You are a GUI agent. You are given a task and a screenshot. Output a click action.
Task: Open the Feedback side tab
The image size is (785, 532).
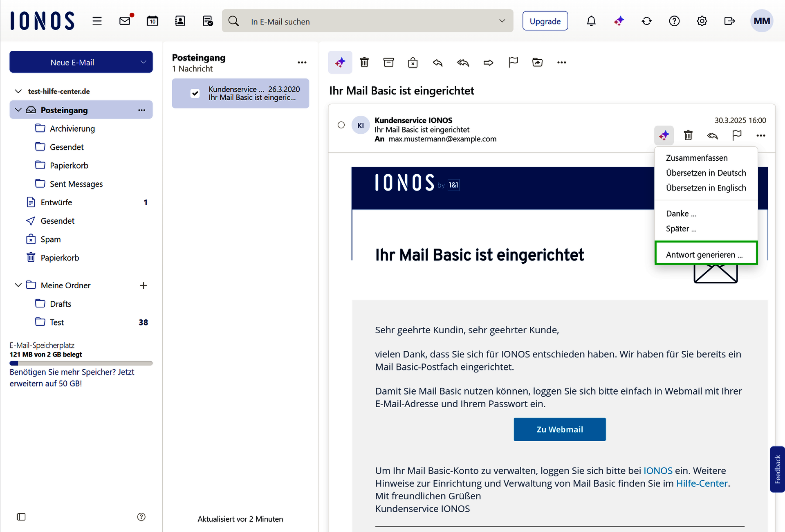pyautogui.click(x=777, y=469)
